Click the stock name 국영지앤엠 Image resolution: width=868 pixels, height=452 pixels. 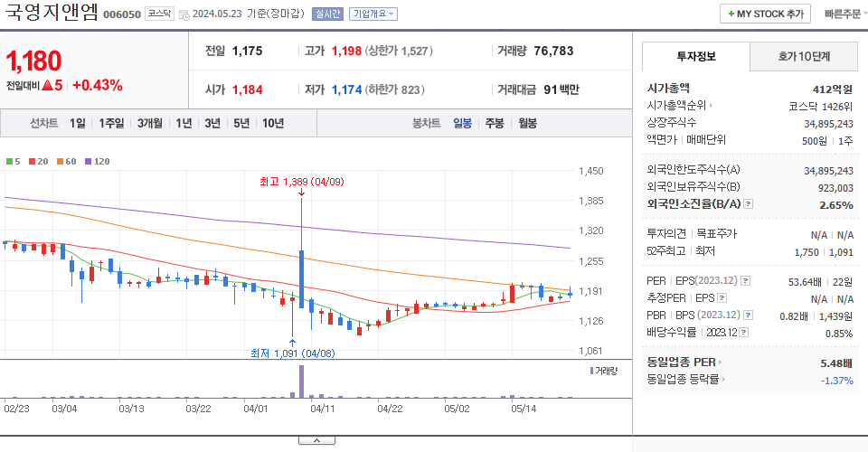point(52,12)
